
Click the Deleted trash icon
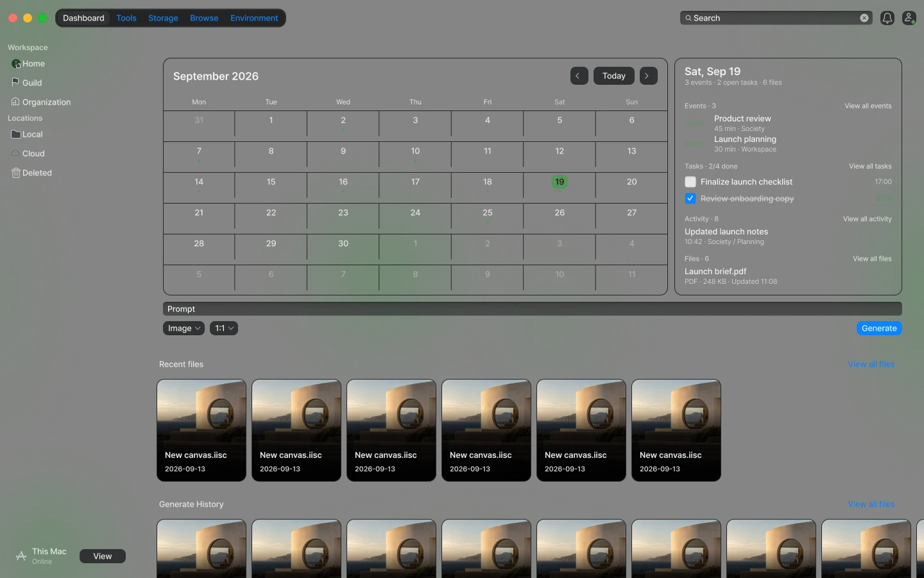tap(16, 173)
